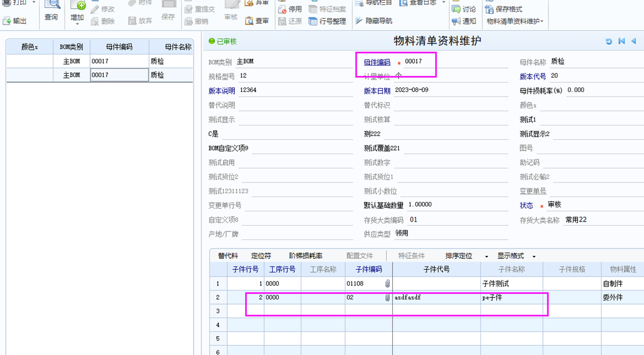
Task: Open the 物料清单资料维护 format dropdown
Action: [x=515, y=21]
